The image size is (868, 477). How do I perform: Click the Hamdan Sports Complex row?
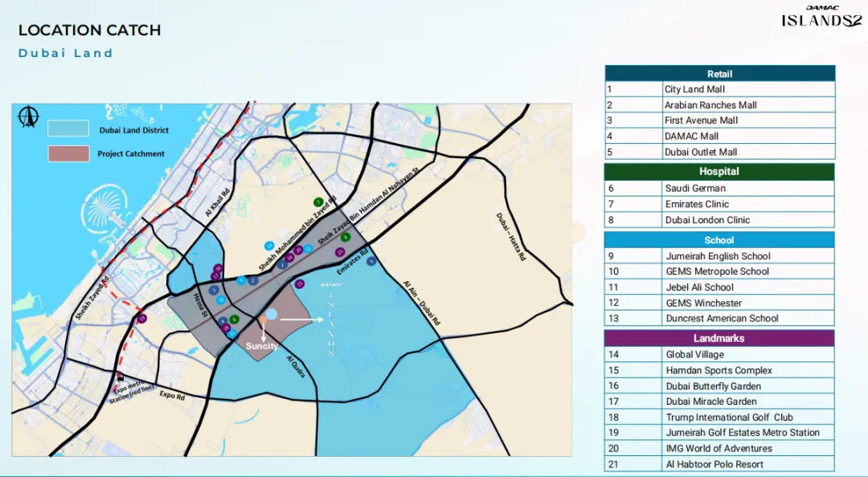[x=719, y=370]
